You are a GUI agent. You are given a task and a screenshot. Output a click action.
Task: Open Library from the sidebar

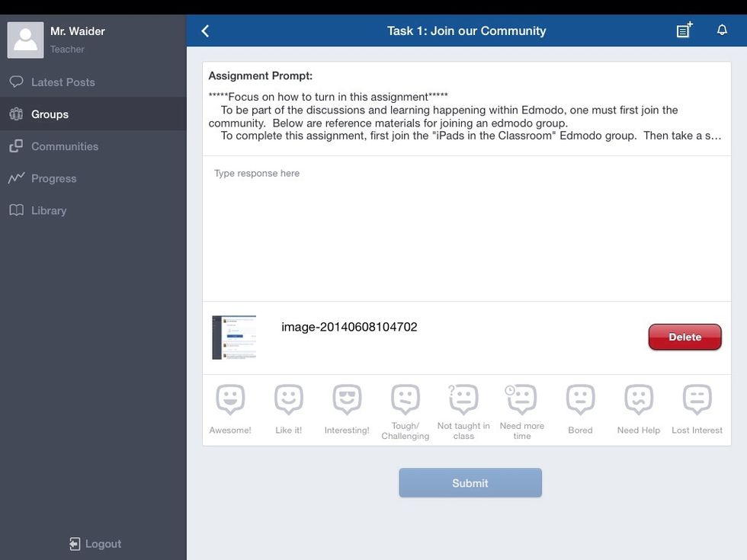click(x=49, y=210)
